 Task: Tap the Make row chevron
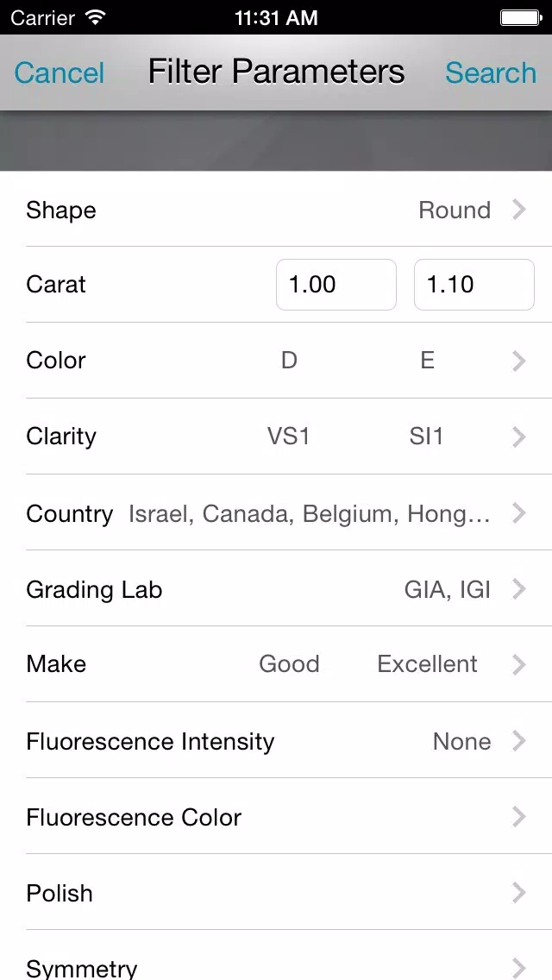pyautogui.click(x=519, y=664)
